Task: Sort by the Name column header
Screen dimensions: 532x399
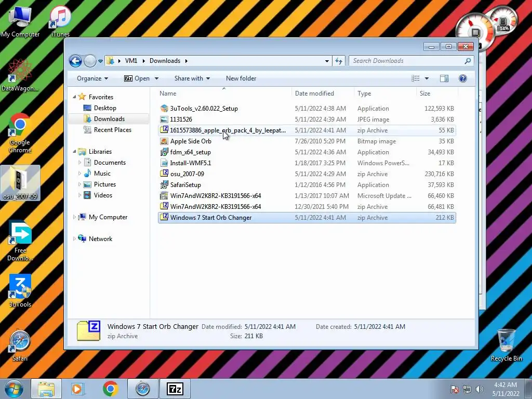Action: point(224,94)
